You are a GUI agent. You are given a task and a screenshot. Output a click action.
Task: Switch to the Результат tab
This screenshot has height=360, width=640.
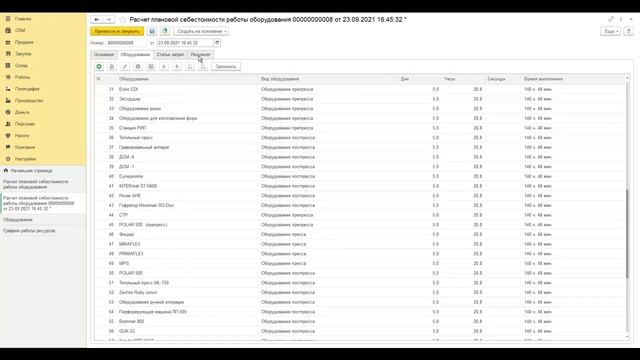200,54
